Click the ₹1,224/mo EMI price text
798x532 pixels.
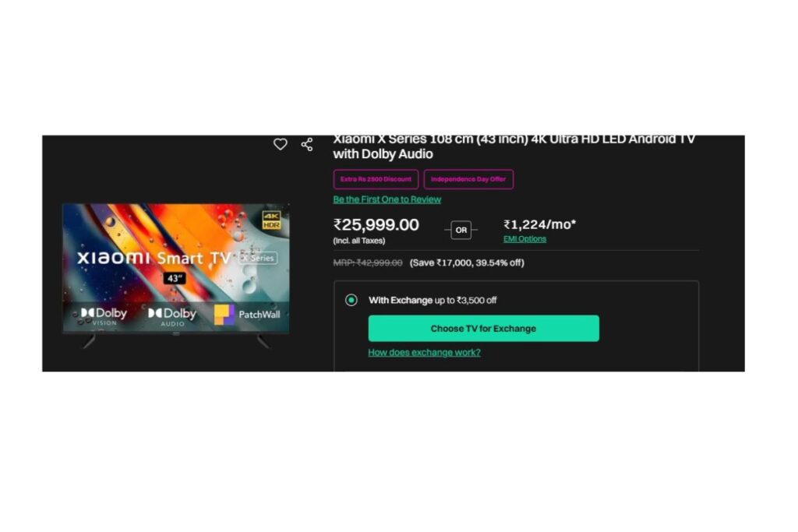pos(539,224)
